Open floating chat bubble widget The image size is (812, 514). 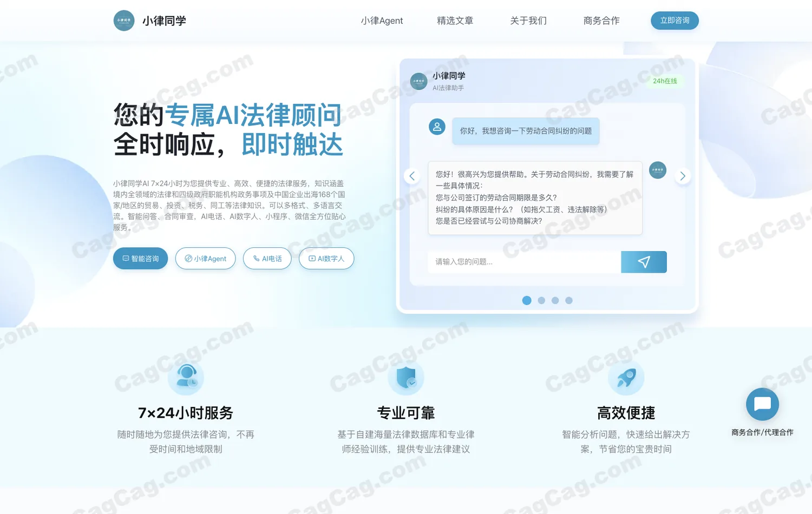coord(762,404)
